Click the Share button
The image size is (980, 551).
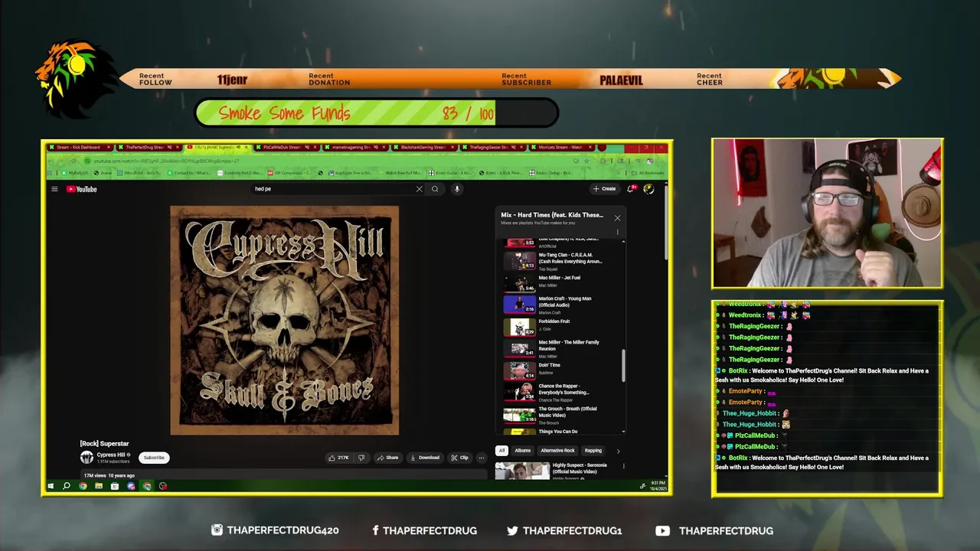[x=387, y=458]
